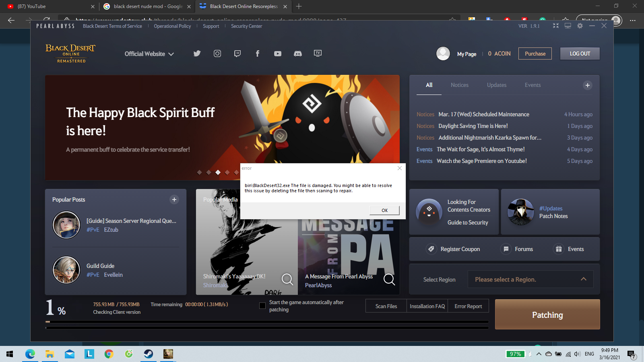Switch to the Updates tab
The height and width of the screenshot is (362, 644).
[496, 85]
